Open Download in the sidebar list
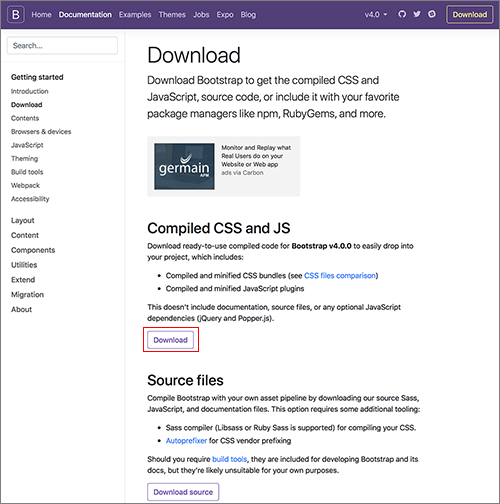Screen dimensions: 500x504 coord(27,105)
